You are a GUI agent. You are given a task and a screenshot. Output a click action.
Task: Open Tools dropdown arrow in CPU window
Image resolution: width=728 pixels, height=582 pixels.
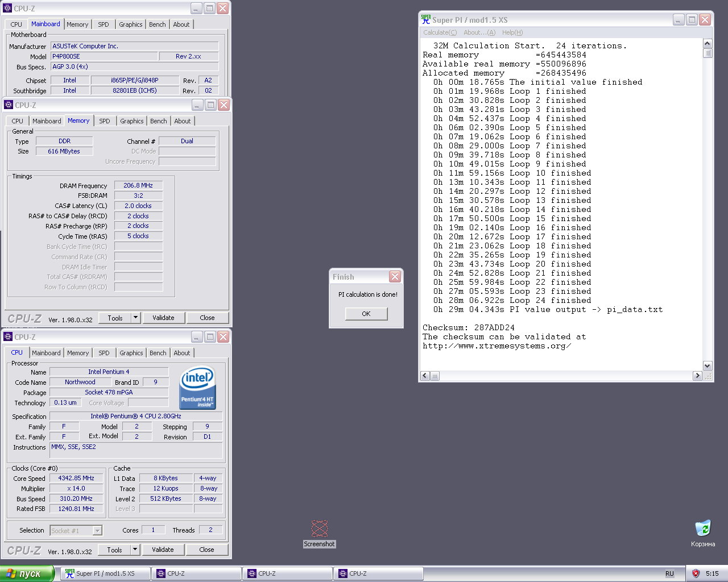[x=135, y=550]
